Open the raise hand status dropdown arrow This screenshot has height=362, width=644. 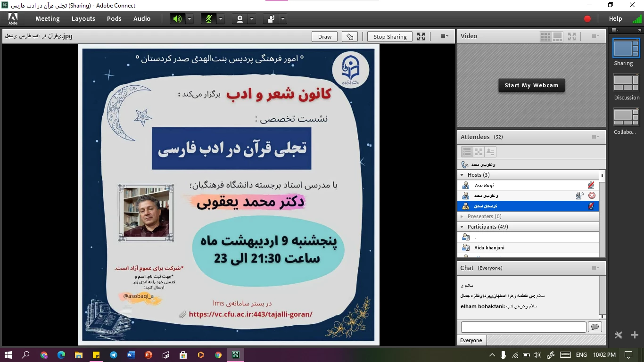click(x=283, y=19)
